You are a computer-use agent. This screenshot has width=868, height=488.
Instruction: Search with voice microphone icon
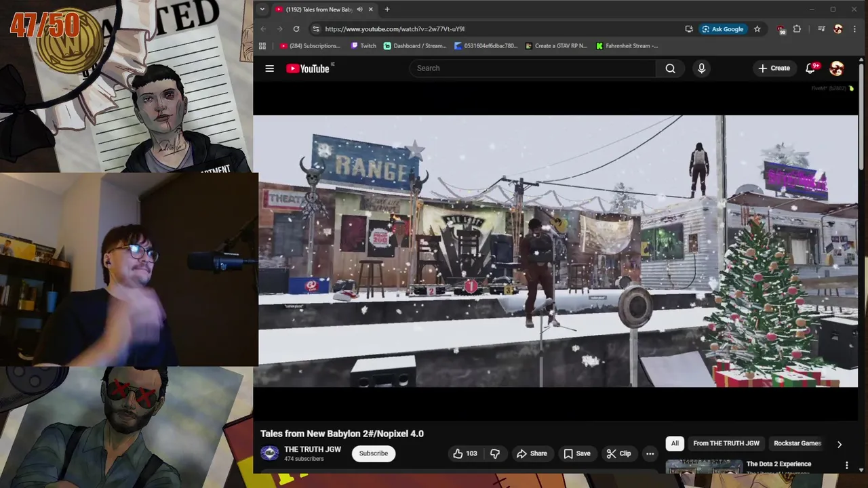click(x=701, y=68)
